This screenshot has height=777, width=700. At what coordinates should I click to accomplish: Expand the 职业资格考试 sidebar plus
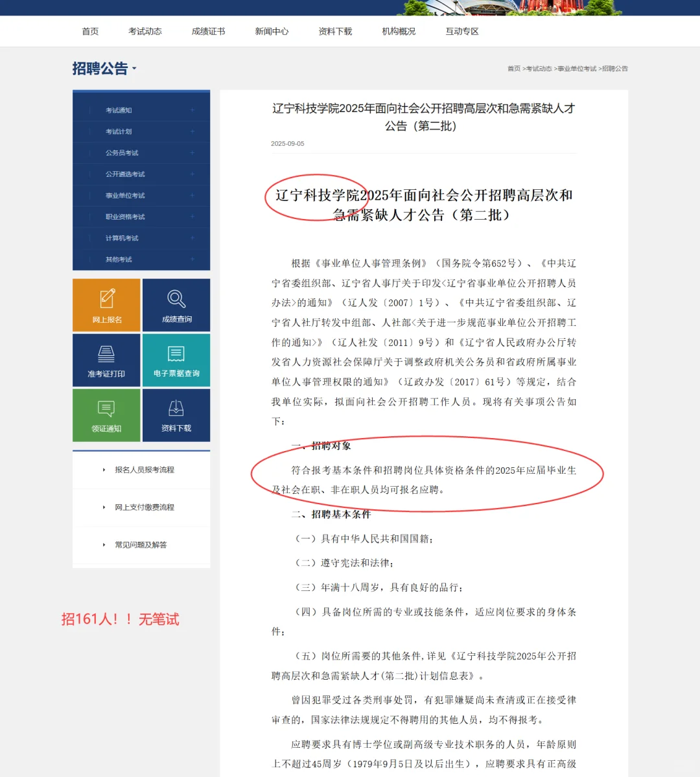click(192, 216)
